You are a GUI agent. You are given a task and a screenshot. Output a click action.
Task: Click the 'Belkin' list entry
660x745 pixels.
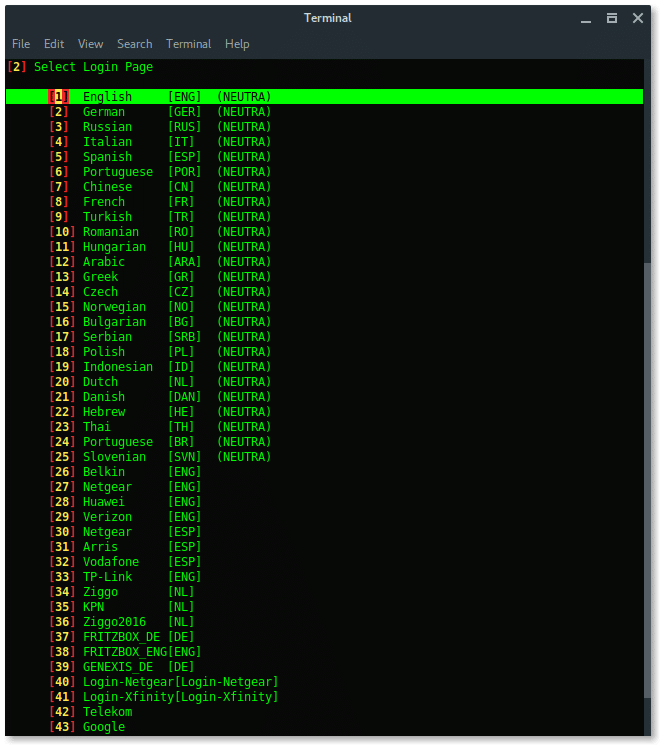(x=104, y=472)
